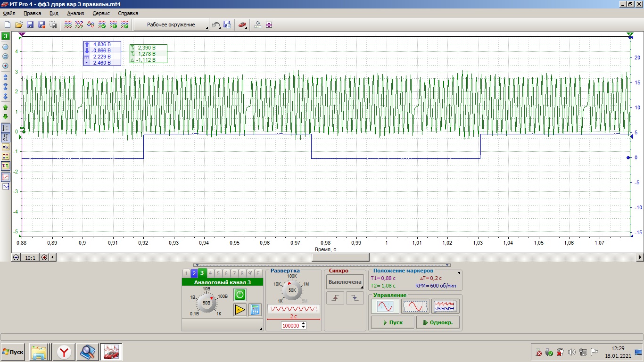This screenshot has width=644, height=362.
Task: Toggle the green channel power button
Action: pos(240,295)
